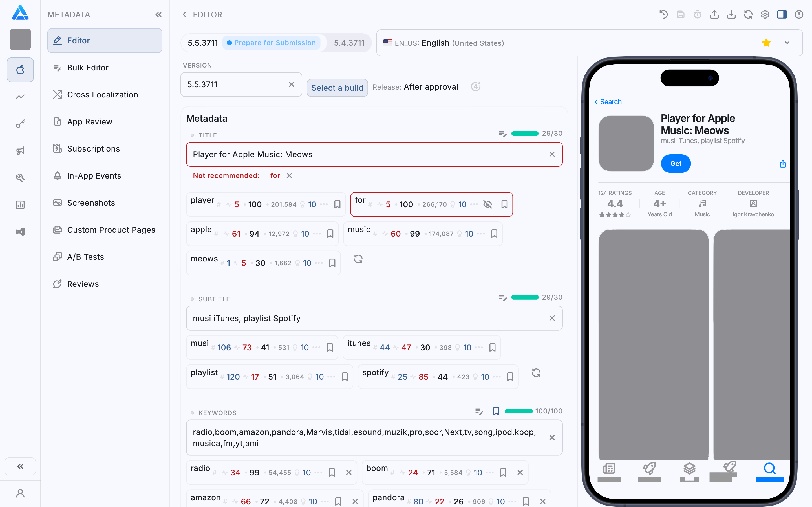Toggle bookmark on 'player' keyword chip

(x=337, y=204)
